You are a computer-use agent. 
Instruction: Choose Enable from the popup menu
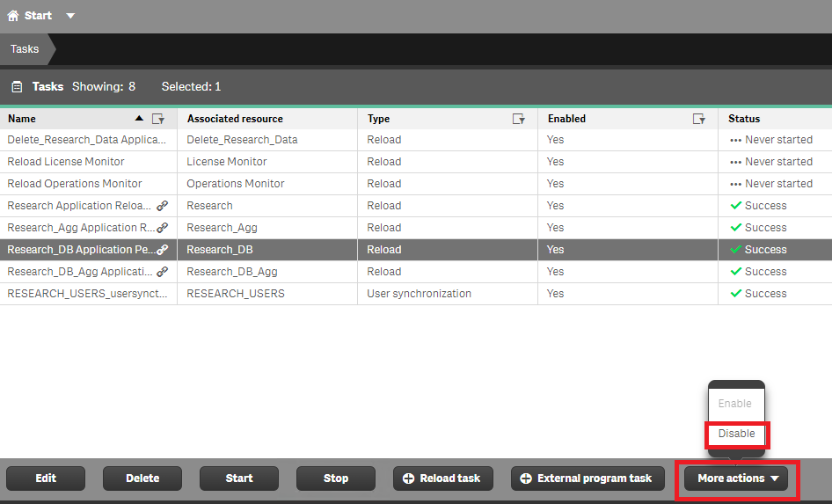point(735,404)
